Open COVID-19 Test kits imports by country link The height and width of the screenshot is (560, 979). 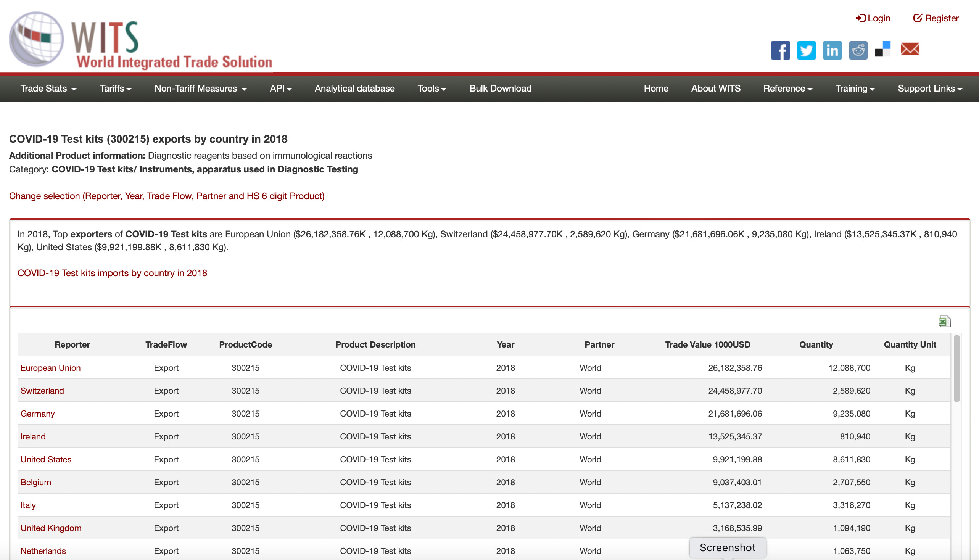pyautogui.click(x=112, y=273)
